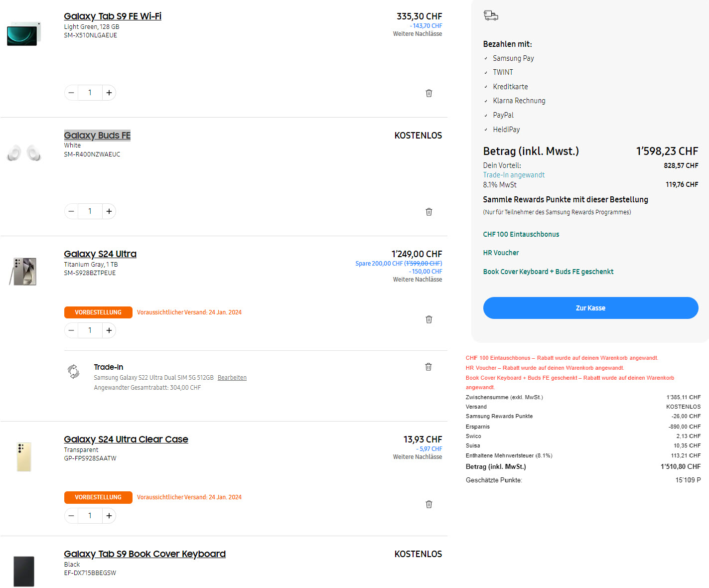
Task: Increase Galaxy Tab S9 FE quantity with plus
Action: tap(109, 93)
